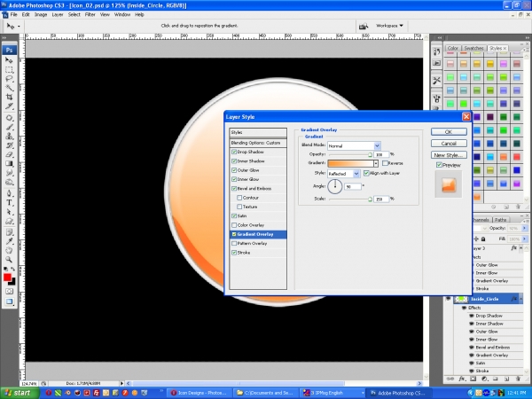Viewport: 532px width, 399px height.
Task: Uncheck Inner Shadow in Layer Style dialog
Action: pyautogui.click(x=234, y=161)
